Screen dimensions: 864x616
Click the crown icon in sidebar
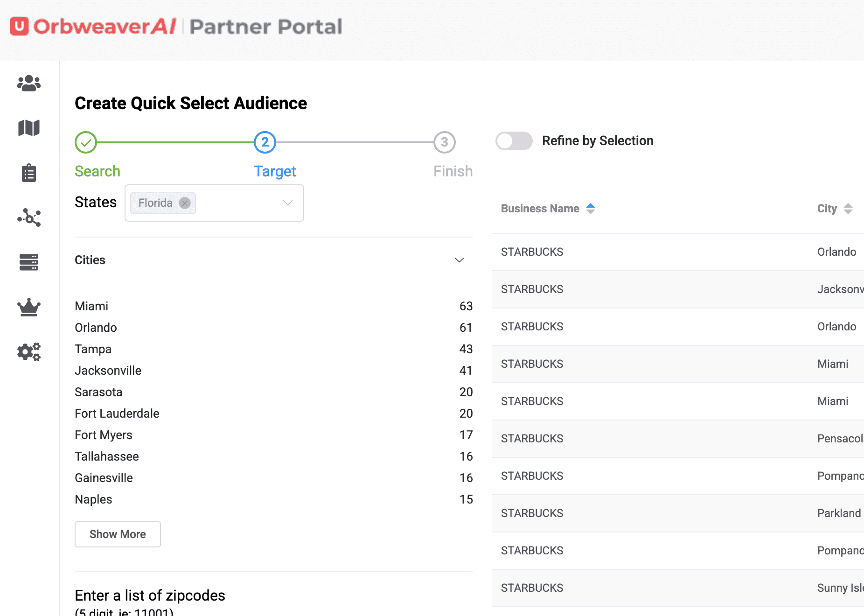point(29,307)
